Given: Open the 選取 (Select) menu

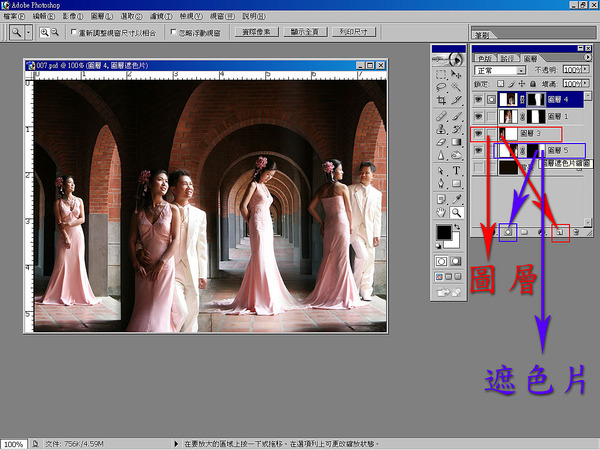Looking at the screenshot, I should pyautogui.click(x=131, y=16).
